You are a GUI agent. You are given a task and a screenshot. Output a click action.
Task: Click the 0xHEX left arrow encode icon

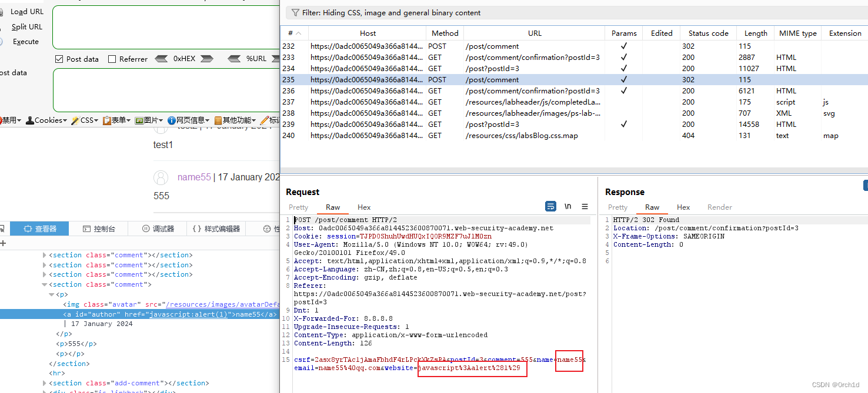click(161, 59)
